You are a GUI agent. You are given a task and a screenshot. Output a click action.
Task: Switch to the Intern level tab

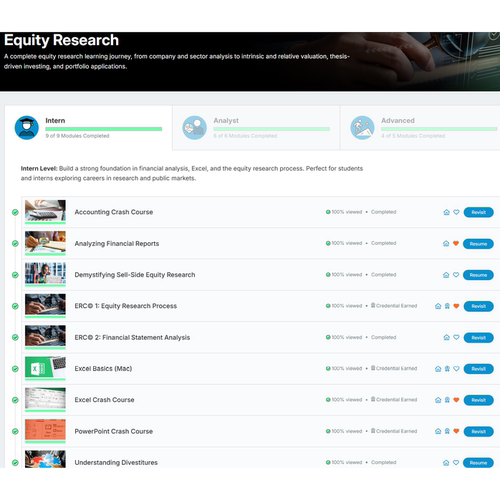click(x=88, y=128)
